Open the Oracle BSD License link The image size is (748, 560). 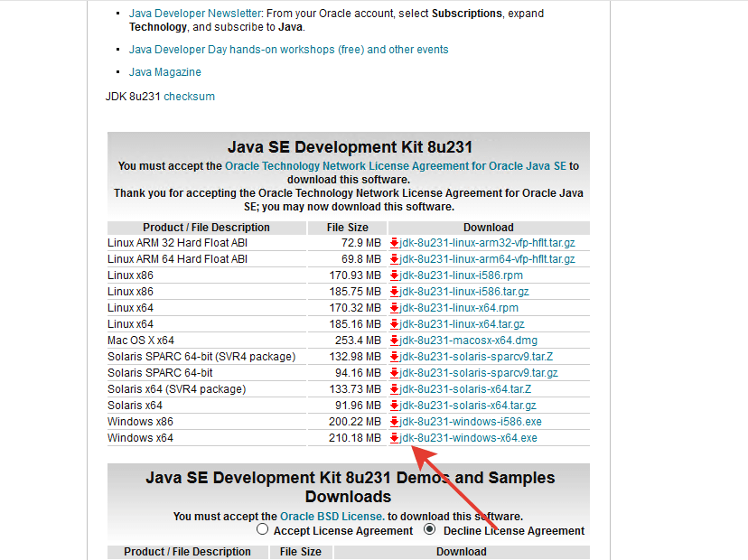tap(332, 516)
